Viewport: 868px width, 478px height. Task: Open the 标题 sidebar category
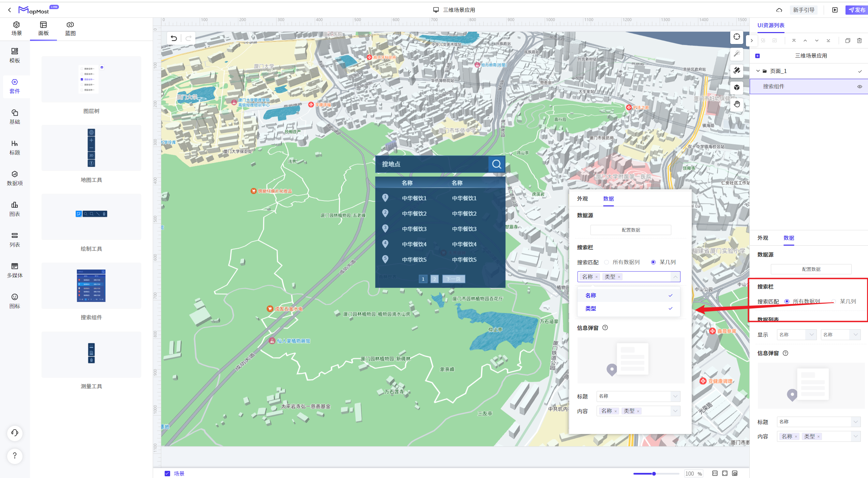(x=15, y=147)
